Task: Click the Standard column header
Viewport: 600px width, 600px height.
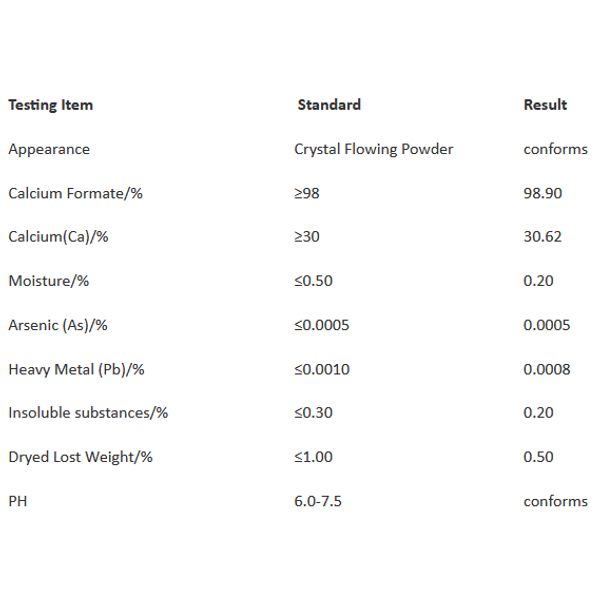Action: point(329,104)
